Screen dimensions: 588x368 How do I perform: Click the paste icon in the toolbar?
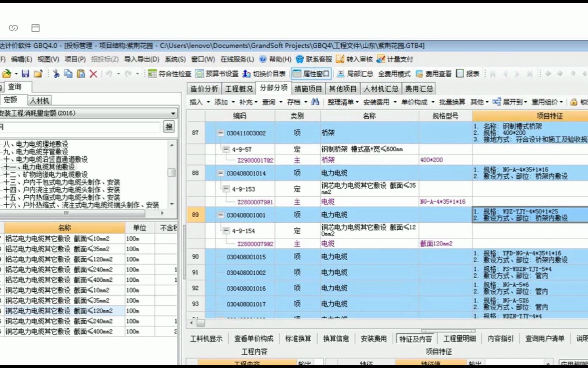tap(81, 74)
